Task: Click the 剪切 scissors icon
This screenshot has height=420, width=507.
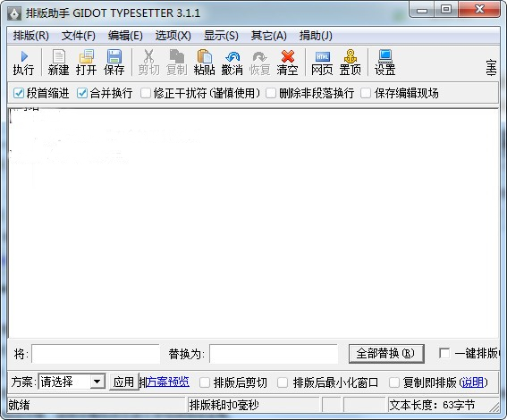Action: tap(148, 63)
